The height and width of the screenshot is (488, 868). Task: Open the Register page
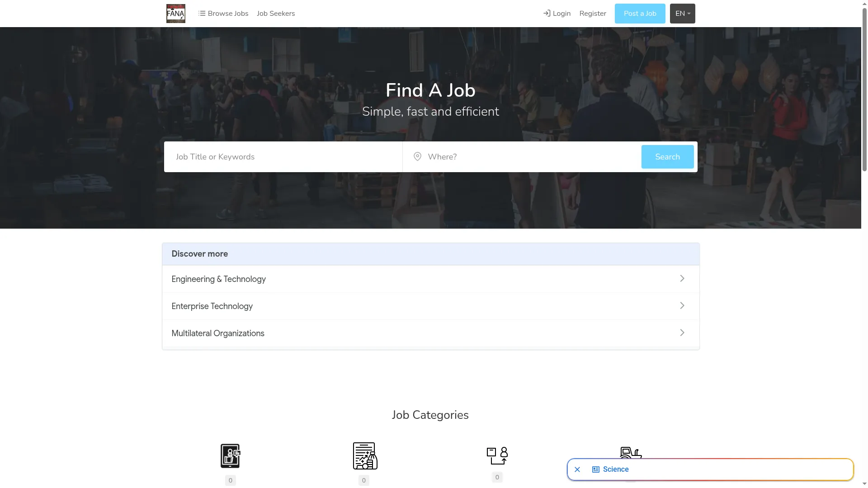point(593,14)
